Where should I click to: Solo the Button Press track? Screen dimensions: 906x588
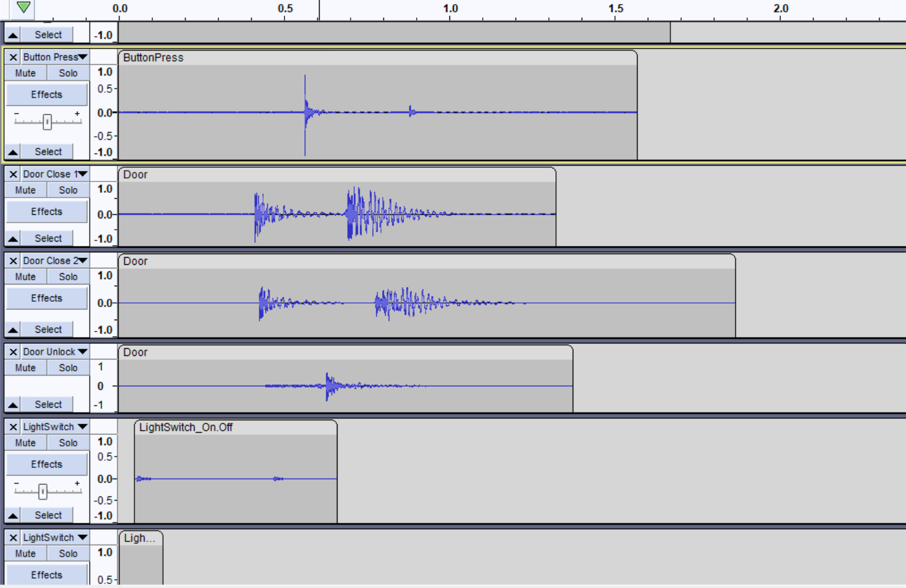coord(68,73)
